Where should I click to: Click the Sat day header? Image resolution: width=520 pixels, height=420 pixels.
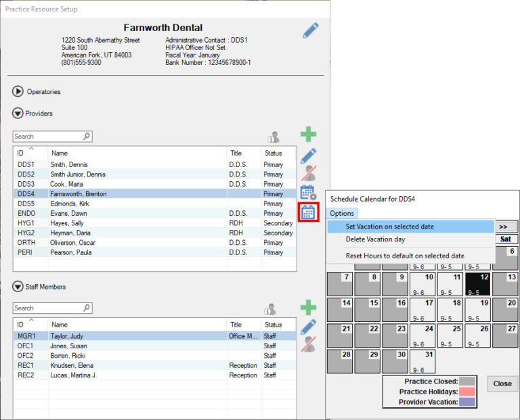(x=506, y=239)
